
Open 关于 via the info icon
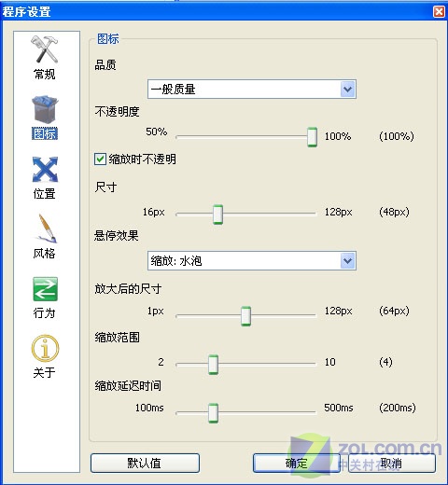45,348
